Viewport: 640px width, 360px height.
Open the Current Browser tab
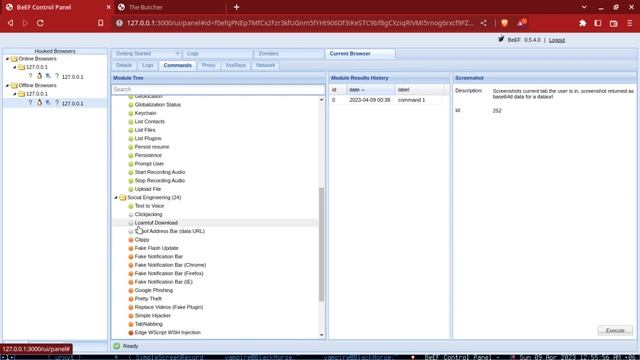360,53
